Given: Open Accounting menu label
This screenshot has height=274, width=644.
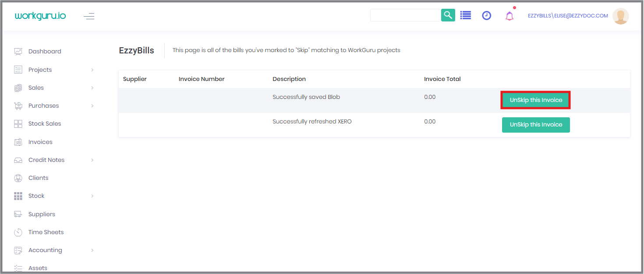Looking at the screenshot, I should [x=45, y=250].
